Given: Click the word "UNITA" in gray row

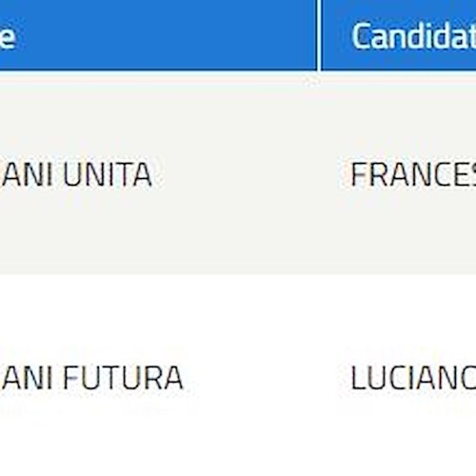Looking at the screenshot, I should [108, 174].
